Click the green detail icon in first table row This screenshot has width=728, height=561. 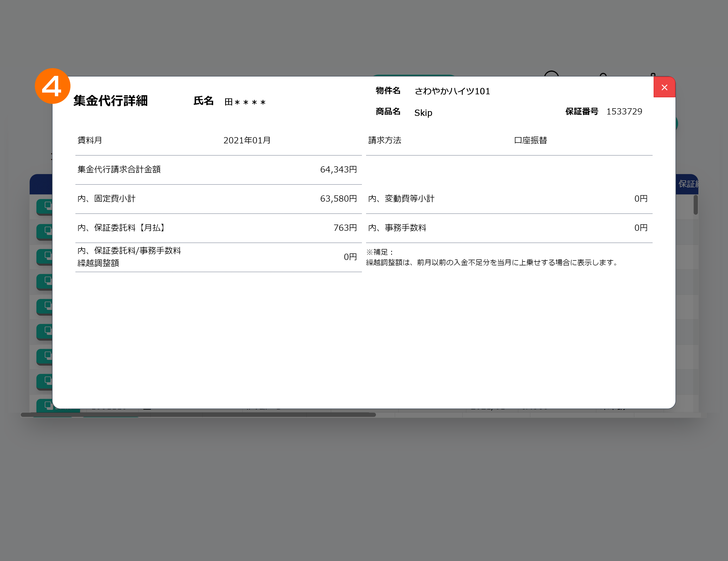point(45,207)
